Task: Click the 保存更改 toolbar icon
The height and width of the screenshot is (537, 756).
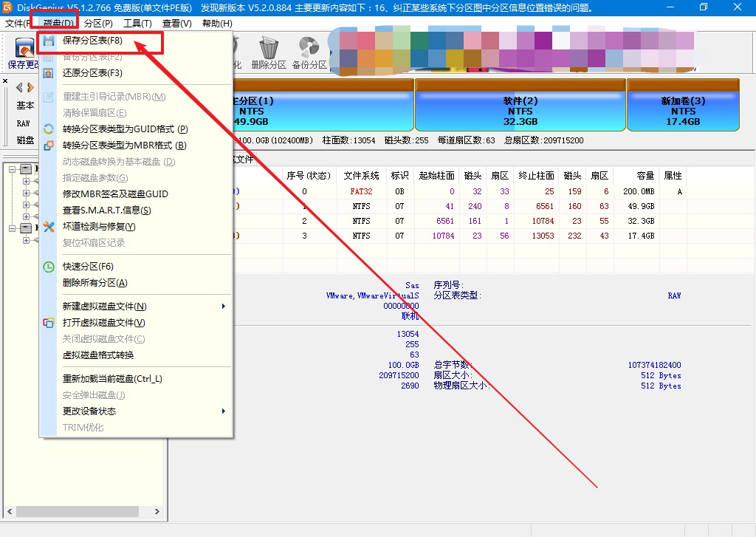Action: [24, 48]
